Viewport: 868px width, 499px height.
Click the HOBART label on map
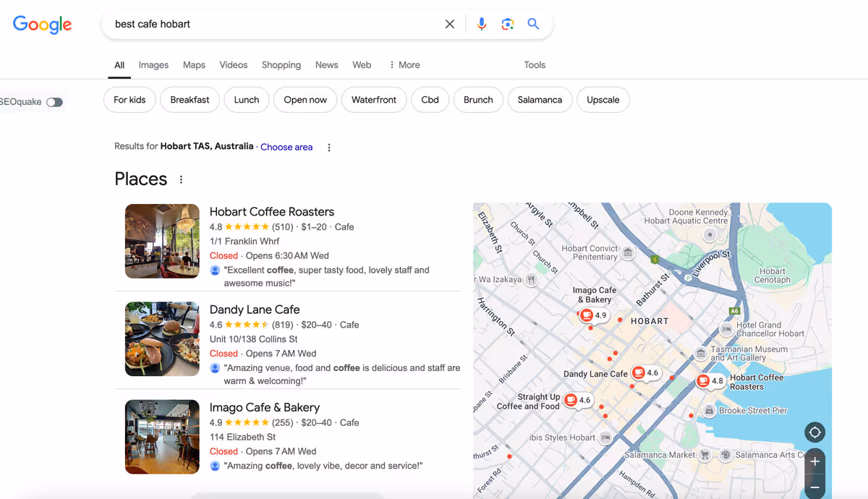pos(650,321)
